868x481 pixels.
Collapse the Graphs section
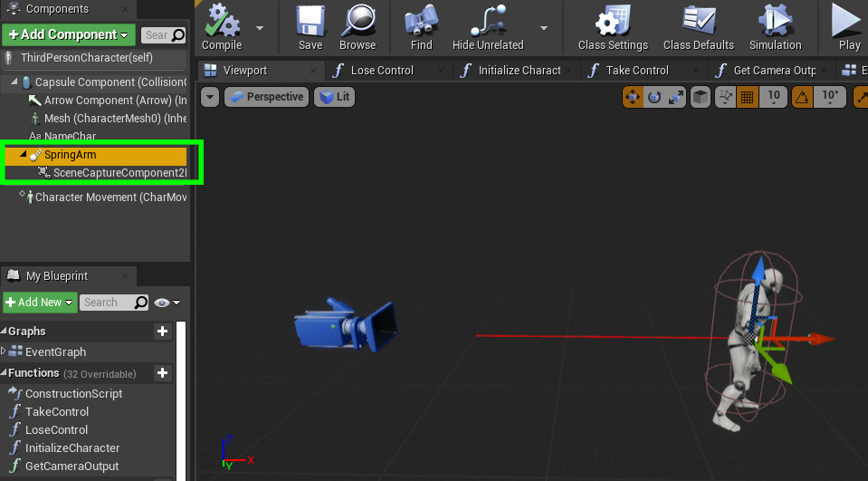click(x=4, y=331)
